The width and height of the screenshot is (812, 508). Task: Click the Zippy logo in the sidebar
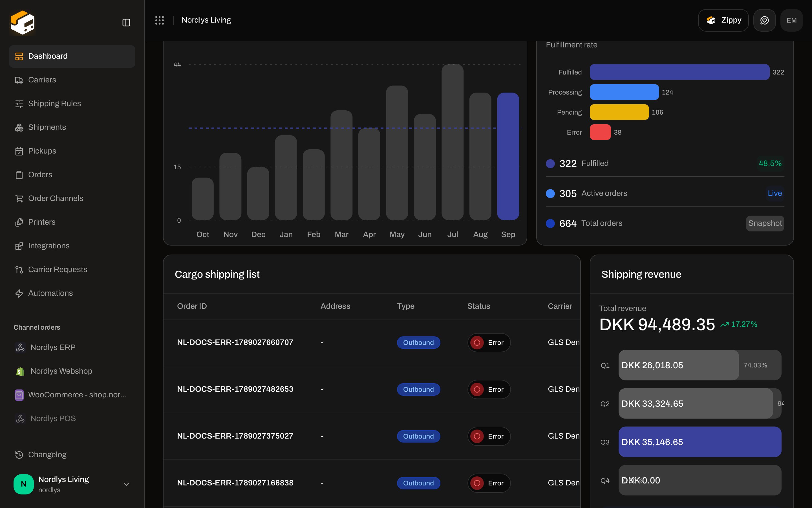pyautogui.click(x=23, y=23)
